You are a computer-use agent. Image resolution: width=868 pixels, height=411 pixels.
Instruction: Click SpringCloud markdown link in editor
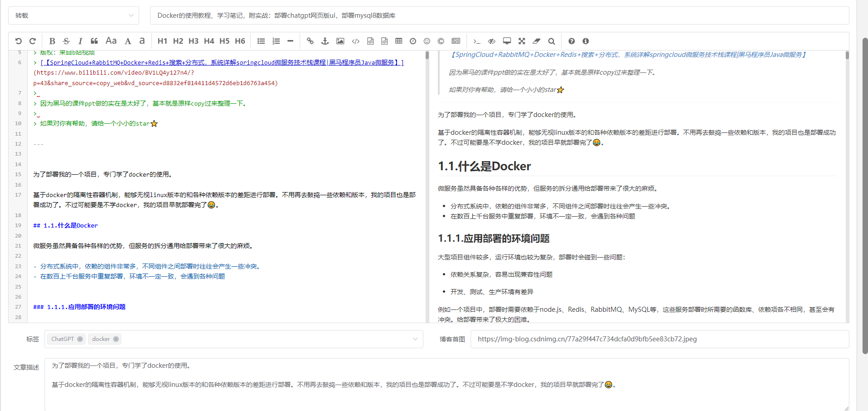222,62
